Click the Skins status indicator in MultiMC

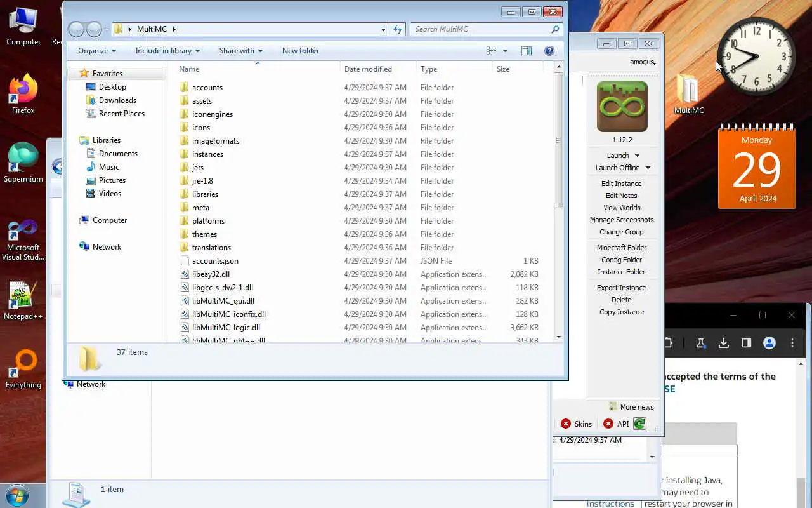click(576, 424)
